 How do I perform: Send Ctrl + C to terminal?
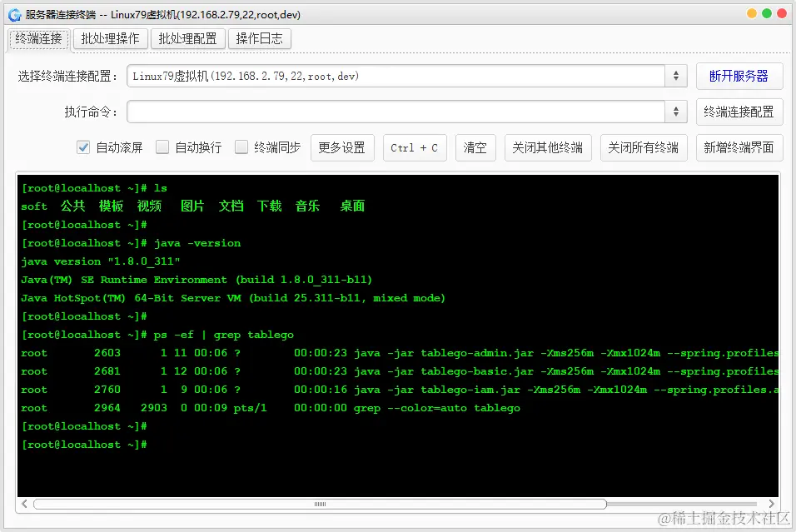click(x=415, y=147)
